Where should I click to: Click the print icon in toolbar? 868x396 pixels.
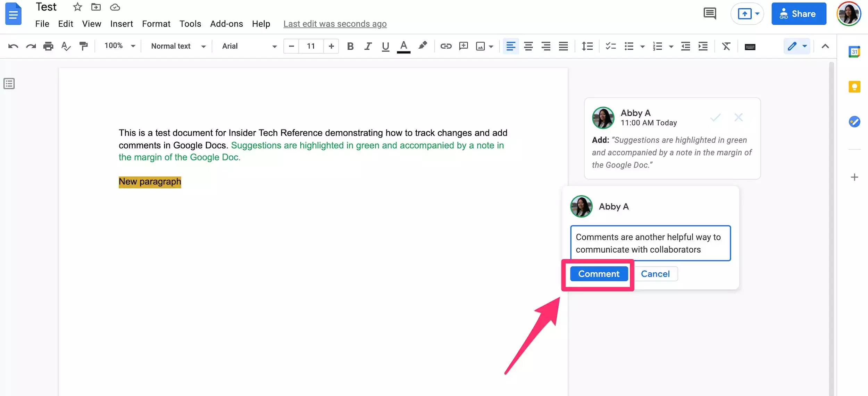coord(48,46)
